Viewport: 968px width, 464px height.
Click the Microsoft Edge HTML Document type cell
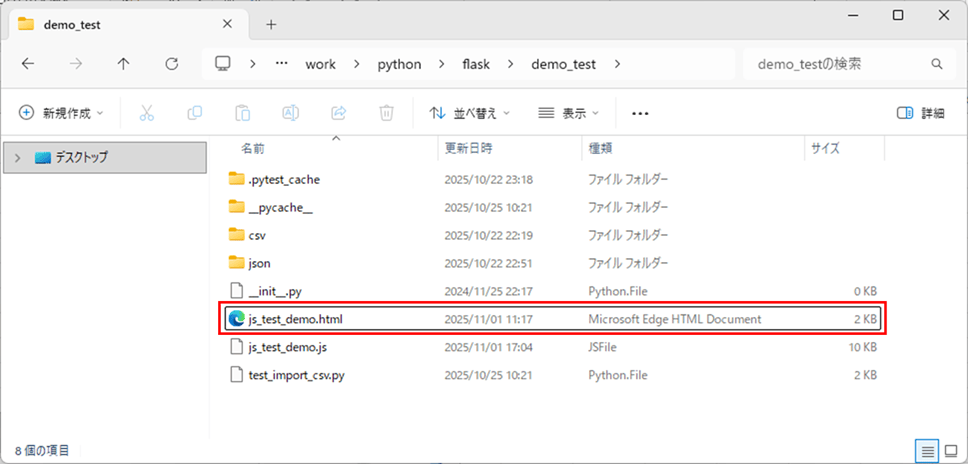click(x=675, y=319)
